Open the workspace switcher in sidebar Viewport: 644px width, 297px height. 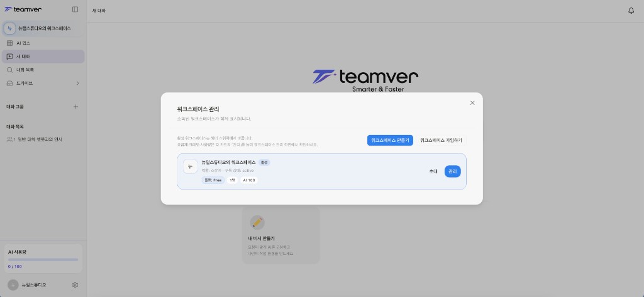pyautogui.click(x=43, y=28)
